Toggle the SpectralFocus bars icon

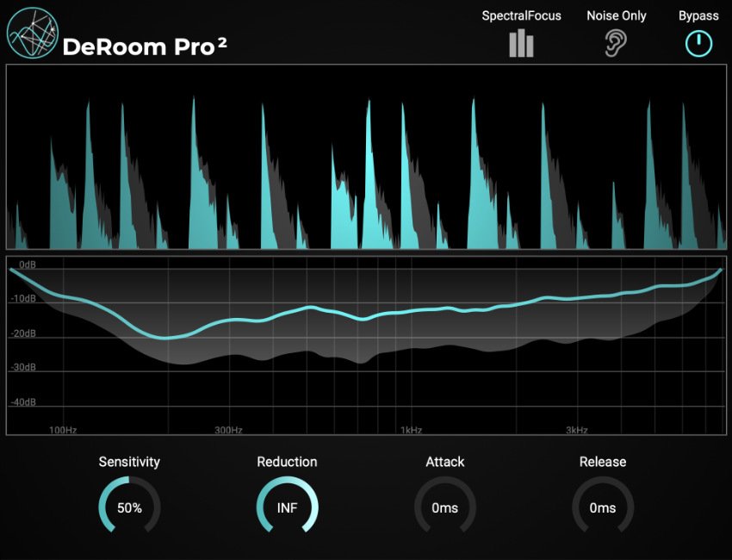tap(521, 43)
